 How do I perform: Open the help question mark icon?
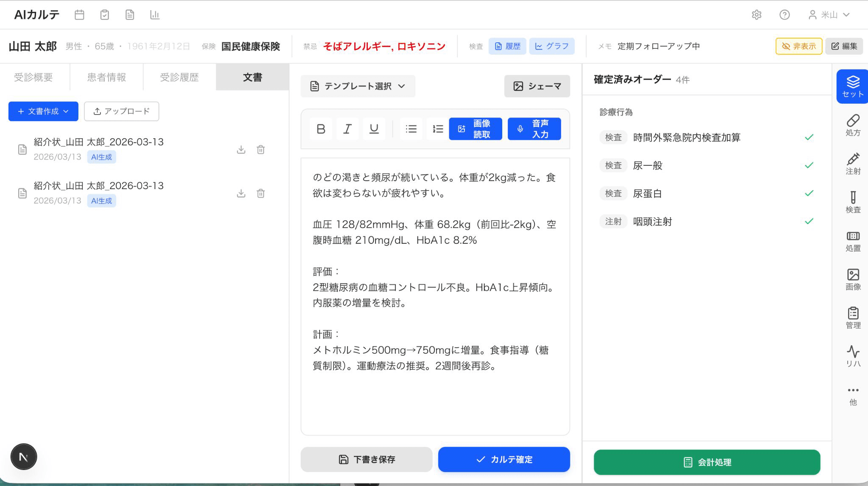pyautogui.click(x=785, y=15)
